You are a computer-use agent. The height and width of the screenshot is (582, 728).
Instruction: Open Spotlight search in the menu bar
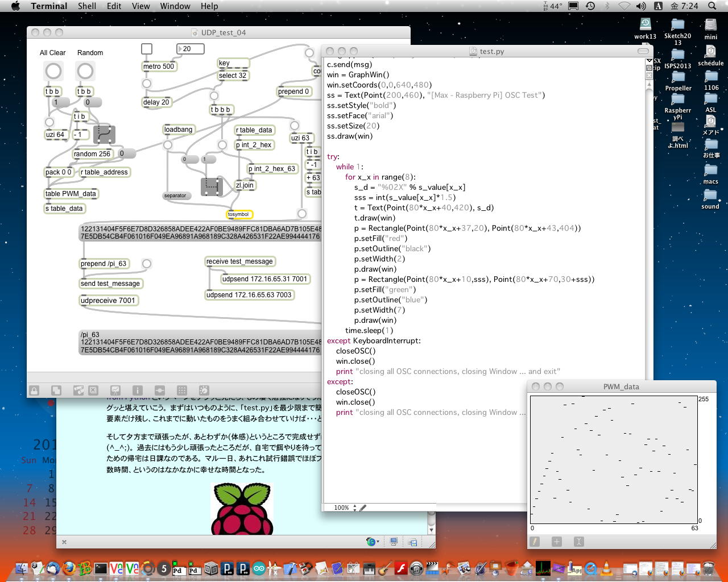tap(712, 6)
